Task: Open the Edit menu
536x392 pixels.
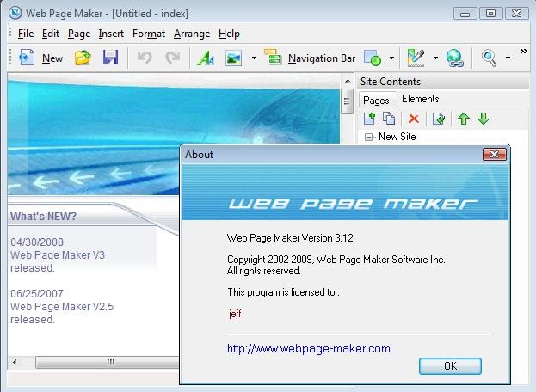Action: pyautogui.click(x=51, y=34)
